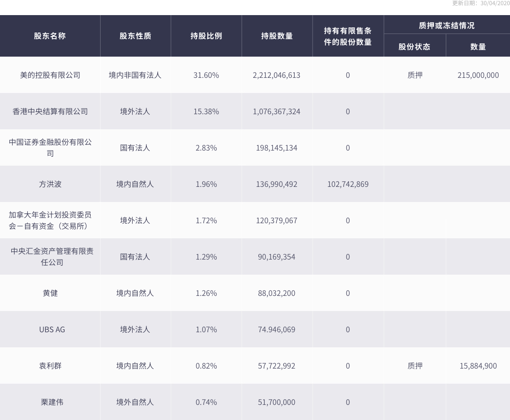Click 质押 status in 美的控股 row
510x420 pixels.
tap(415, 75)
